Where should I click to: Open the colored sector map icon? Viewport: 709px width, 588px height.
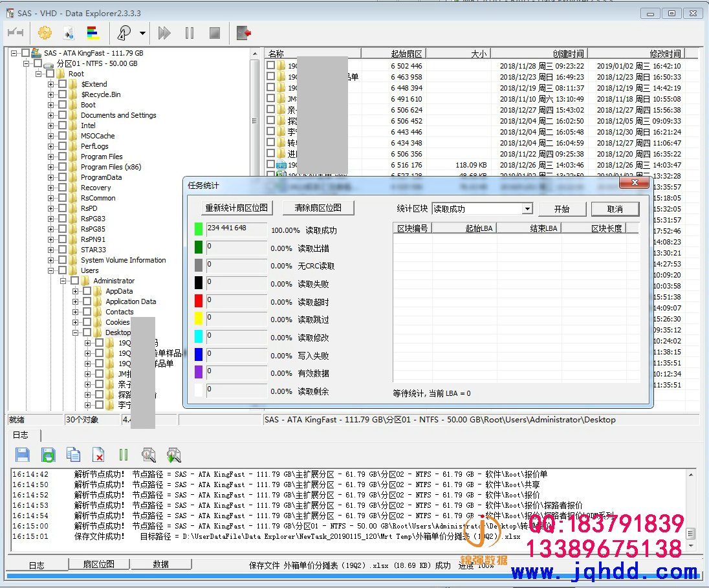[93, 32]
